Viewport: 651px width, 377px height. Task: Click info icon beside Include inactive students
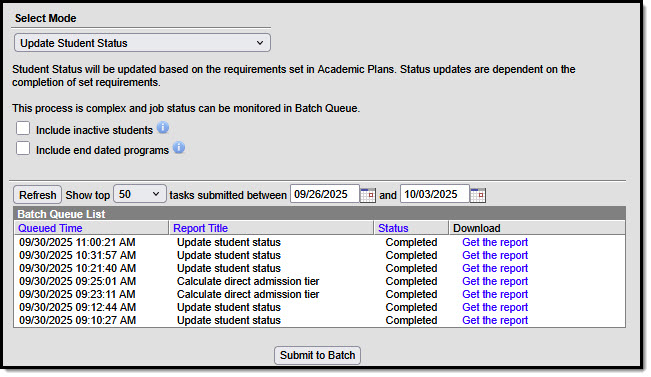[163, 127]
